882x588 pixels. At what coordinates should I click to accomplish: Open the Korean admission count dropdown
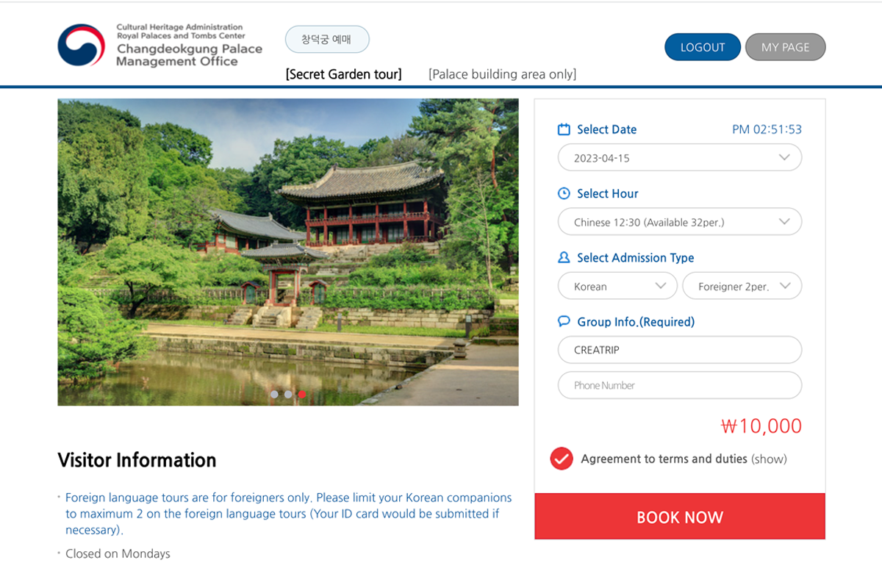click(x=617, y=287)
